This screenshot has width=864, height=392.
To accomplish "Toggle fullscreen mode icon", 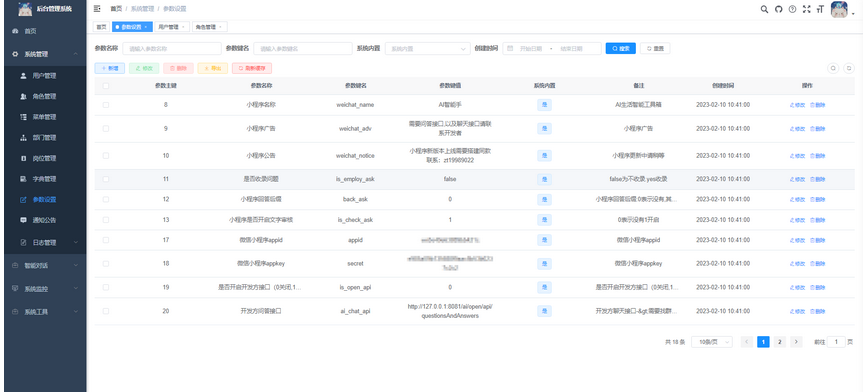I will [807, 9].
